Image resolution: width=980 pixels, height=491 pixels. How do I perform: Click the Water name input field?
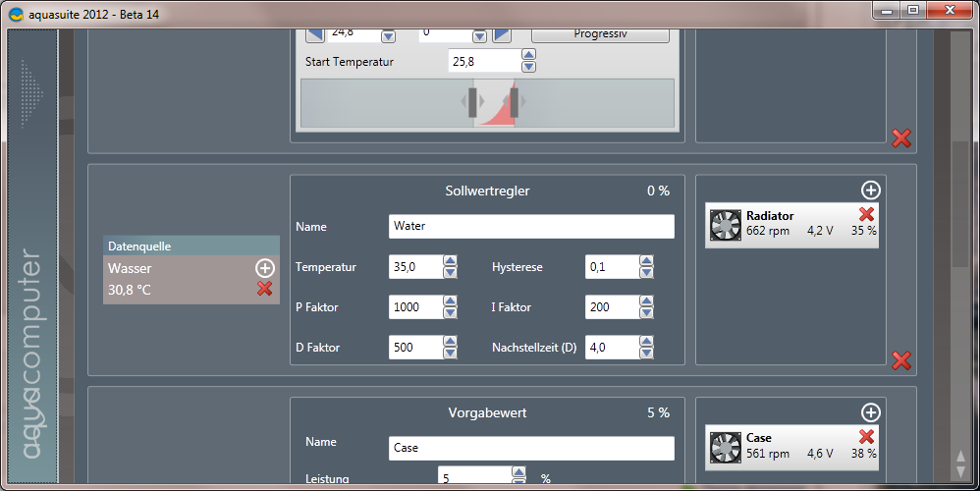[531, 227]
